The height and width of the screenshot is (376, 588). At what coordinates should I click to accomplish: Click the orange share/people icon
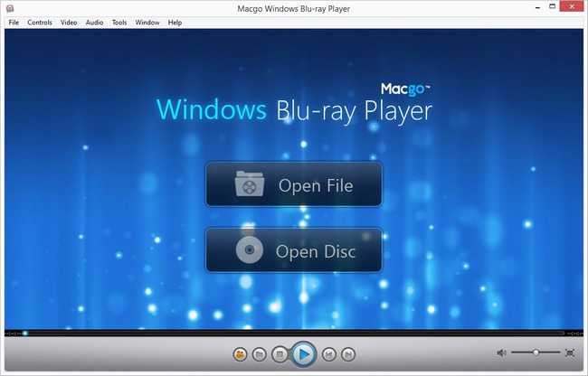[x=240, y=354]
